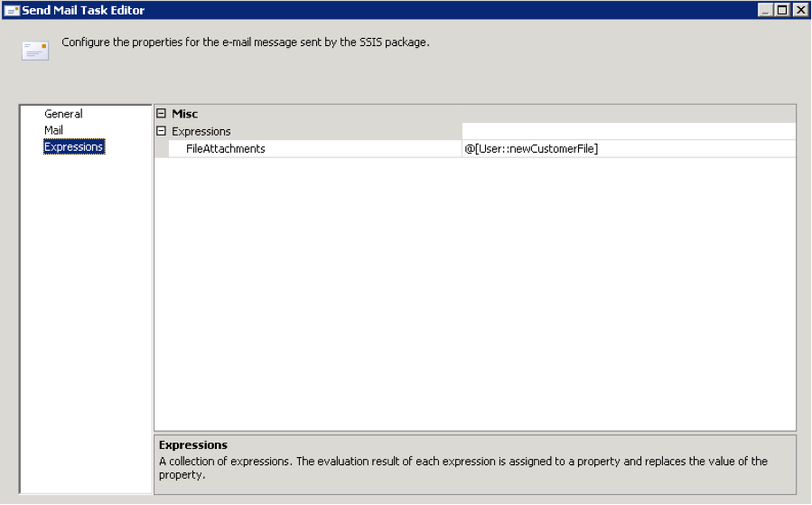
Task: Click the Misc category header label
Action: coord(185,114)
